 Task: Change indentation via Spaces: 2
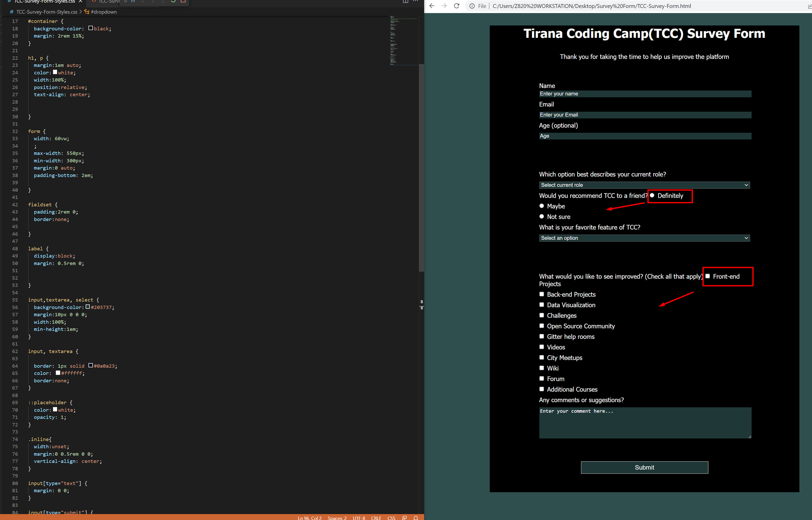tap(337, 518)
